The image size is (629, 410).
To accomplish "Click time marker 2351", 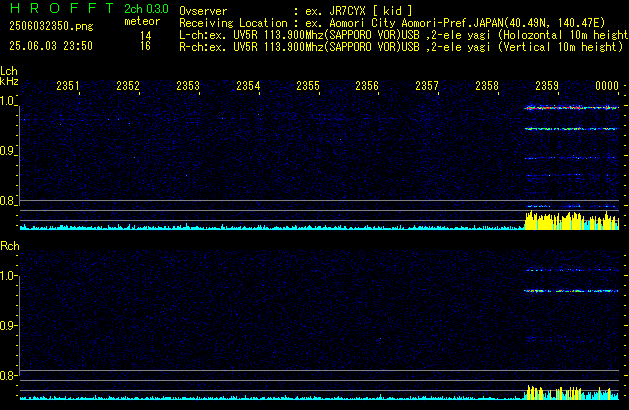I will (68, 86).
